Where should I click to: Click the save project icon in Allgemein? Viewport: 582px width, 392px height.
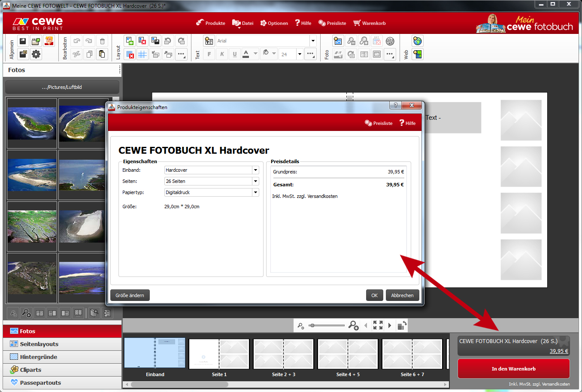(23, 41)
